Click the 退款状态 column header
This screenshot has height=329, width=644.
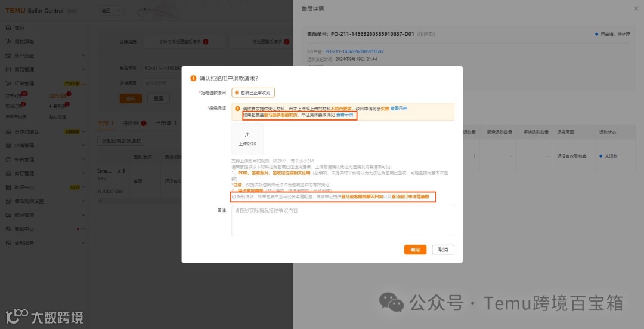pyautogui.click(x=607, y=133)
